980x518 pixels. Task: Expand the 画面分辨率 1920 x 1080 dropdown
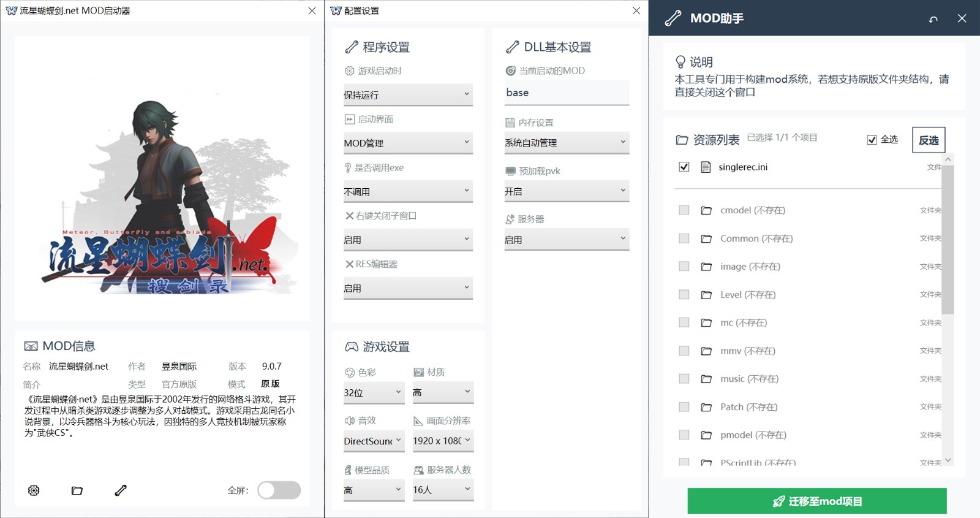point(442,441)
